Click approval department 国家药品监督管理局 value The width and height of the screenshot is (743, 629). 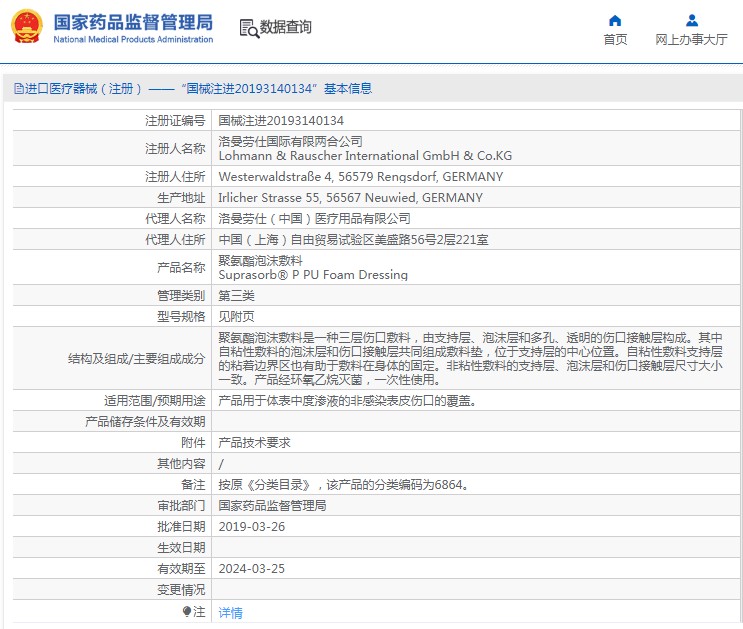[x=272, y=506]
